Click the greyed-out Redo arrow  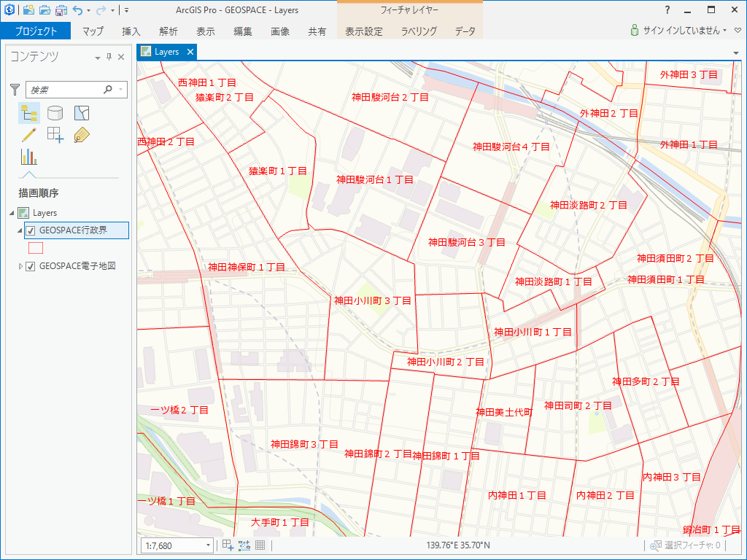pos(101,9)
